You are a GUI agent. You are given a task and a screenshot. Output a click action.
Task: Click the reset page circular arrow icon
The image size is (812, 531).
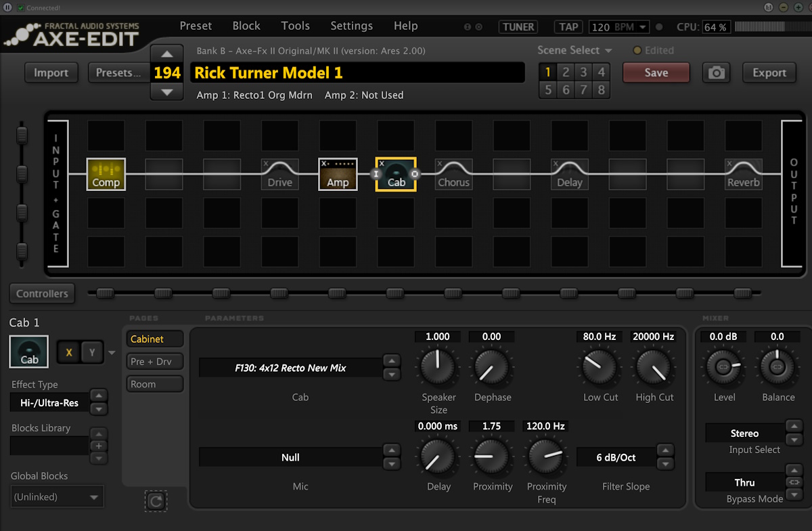156,501
